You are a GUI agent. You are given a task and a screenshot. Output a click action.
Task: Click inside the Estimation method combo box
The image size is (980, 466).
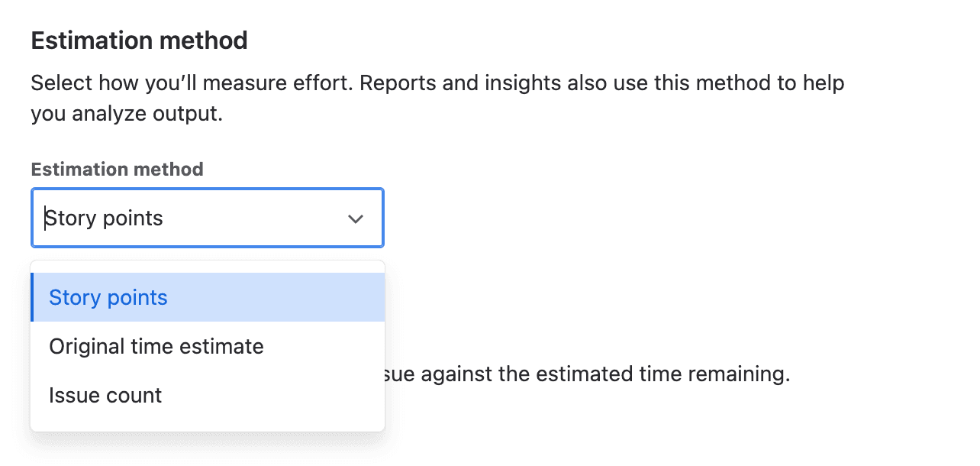pos(191,218)
